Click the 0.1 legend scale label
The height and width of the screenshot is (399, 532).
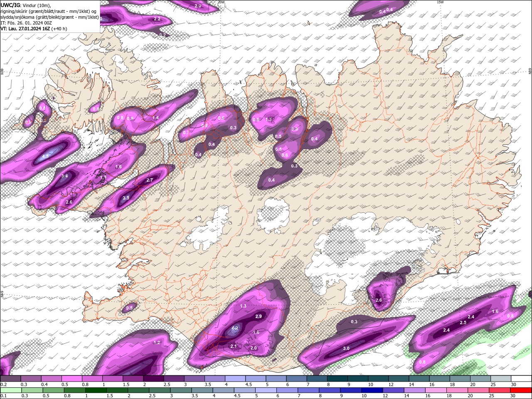pyautogui.click(x=4, y=396)
